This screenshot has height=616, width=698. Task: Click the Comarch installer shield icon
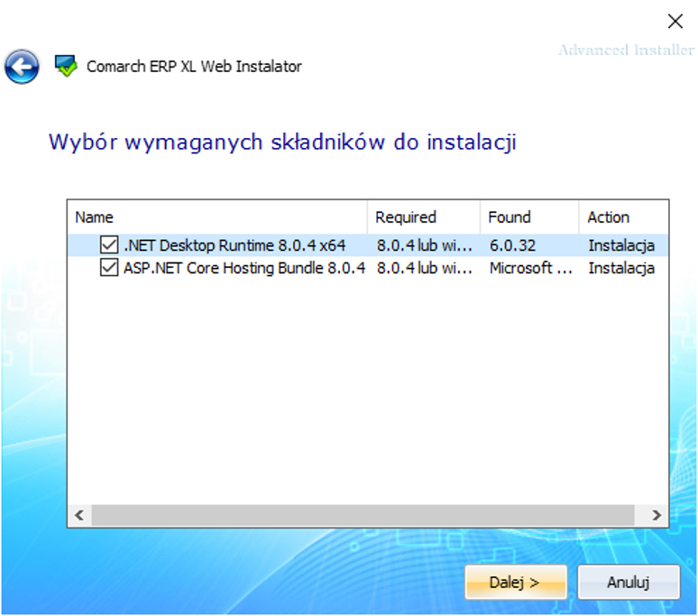[x=66, y=66]
